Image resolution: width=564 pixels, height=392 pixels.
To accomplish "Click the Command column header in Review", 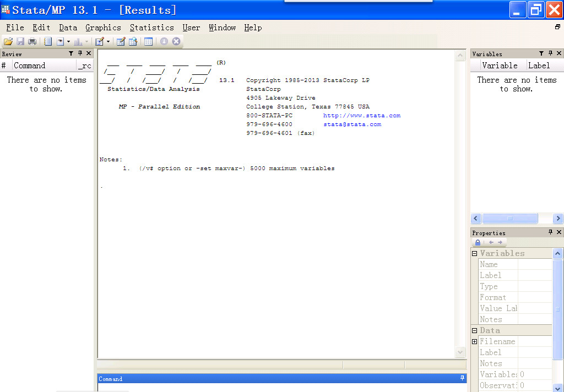I will [x=45, y=66].
